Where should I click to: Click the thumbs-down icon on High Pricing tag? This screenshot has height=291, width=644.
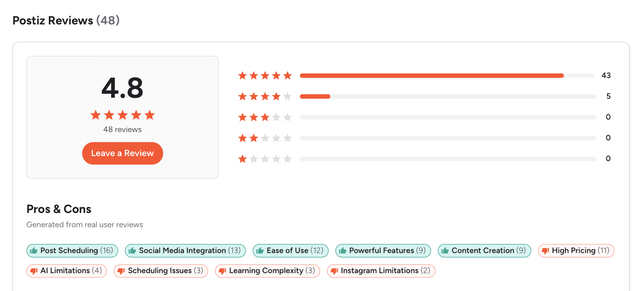546,251
